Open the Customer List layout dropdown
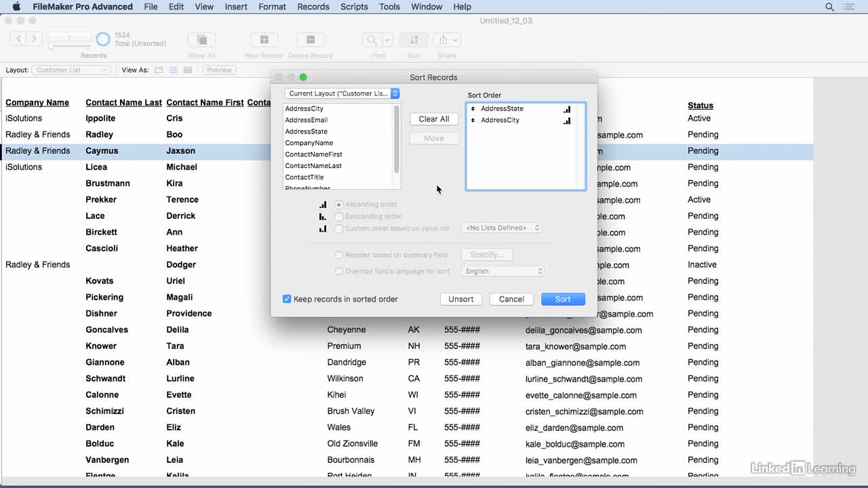 click(71, 70)
